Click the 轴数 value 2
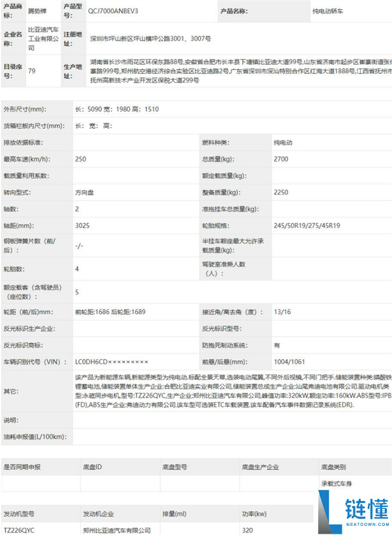Viewport: 392px width, 535px height. coord(77,209)
